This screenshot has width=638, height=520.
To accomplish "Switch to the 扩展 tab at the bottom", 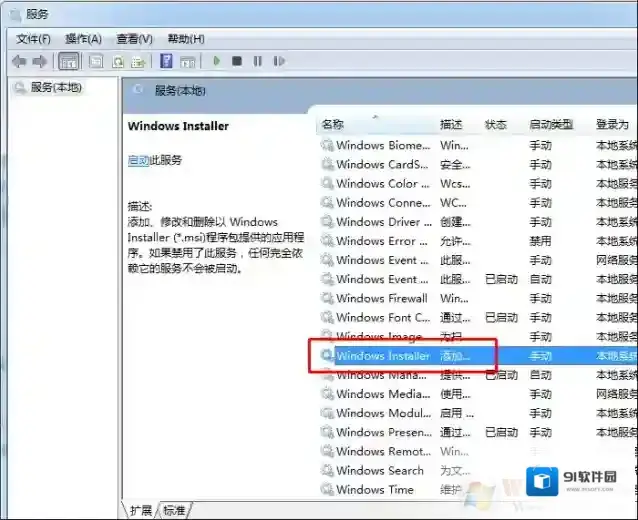I will pyautogui.click(x=141, y=510).
